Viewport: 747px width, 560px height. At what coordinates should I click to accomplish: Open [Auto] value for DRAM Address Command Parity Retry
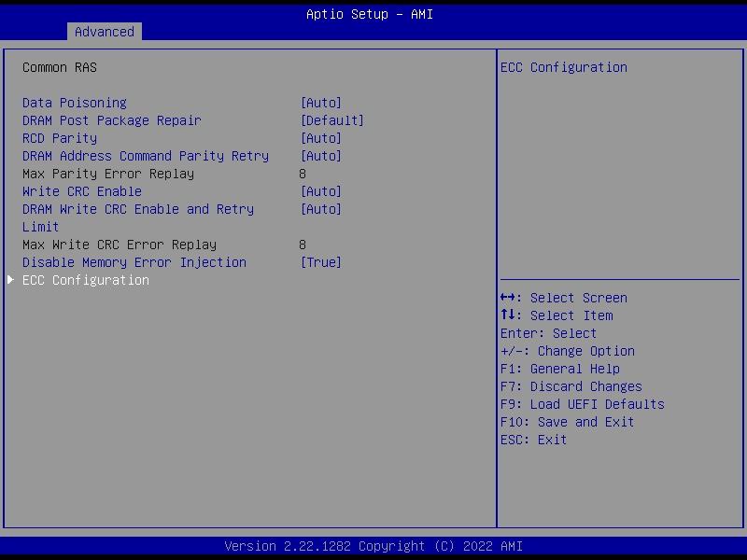[x=321, y=156]
